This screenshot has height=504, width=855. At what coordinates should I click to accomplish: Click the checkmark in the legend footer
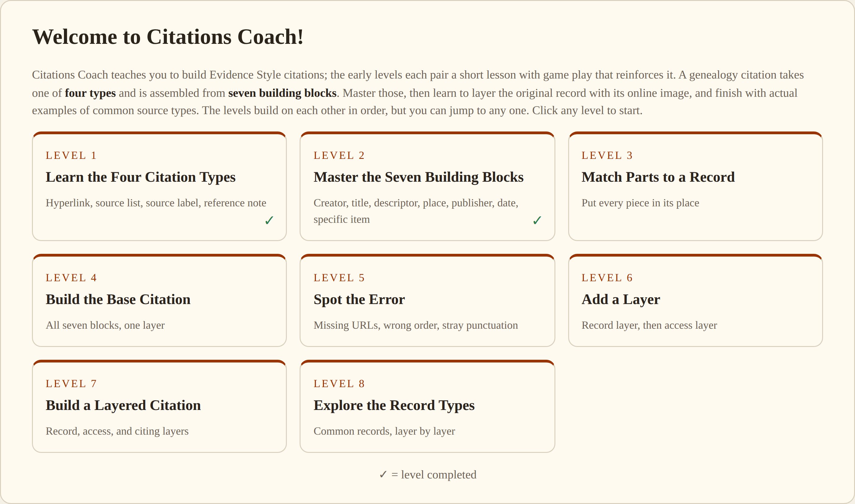click(x=383, y=474)
